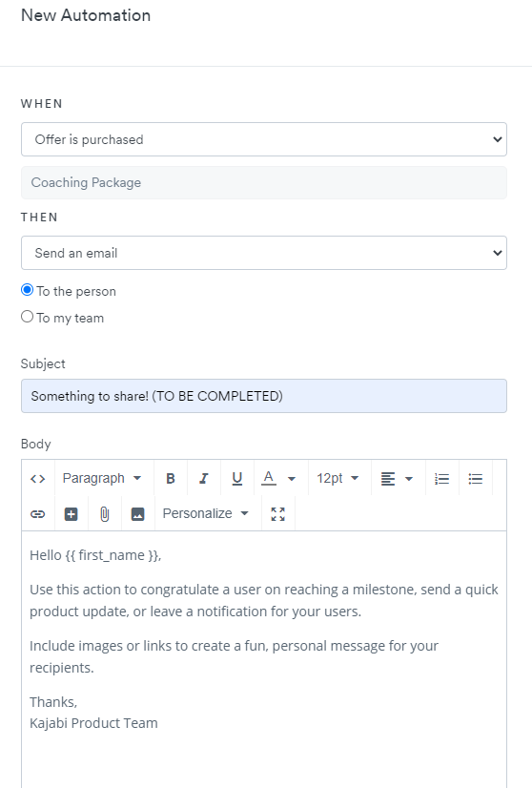Open the source code view icon
The image size is (532, 788).
click(38, 479)
